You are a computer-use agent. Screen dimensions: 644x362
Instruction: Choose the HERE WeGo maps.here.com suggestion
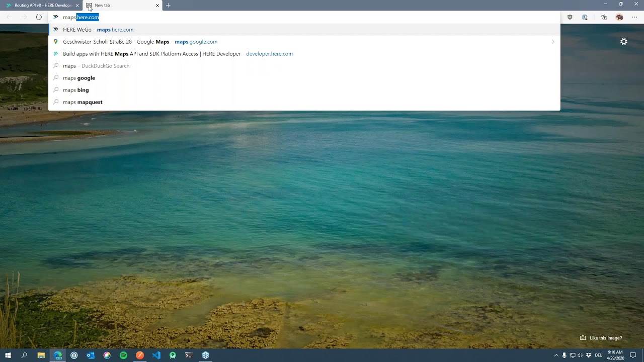[304, 30]
